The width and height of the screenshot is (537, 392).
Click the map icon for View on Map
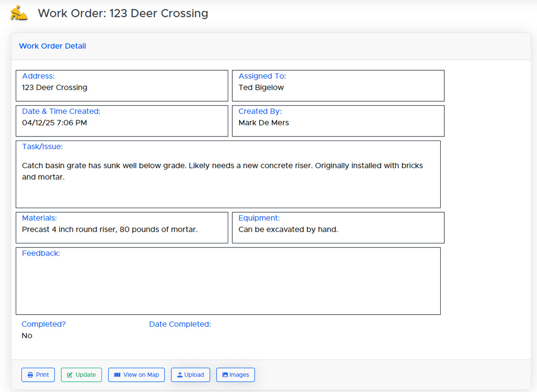[x=117, y=375]
